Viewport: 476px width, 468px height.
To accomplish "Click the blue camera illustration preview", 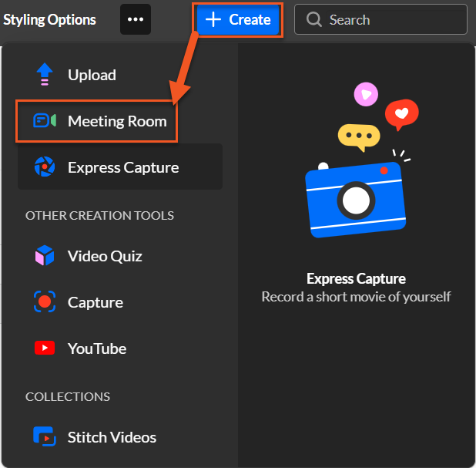I will (356, 198).
